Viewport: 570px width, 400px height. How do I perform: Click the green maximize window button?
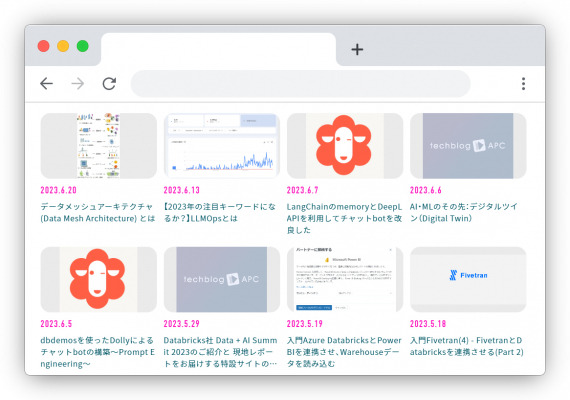tap(83, 46)
